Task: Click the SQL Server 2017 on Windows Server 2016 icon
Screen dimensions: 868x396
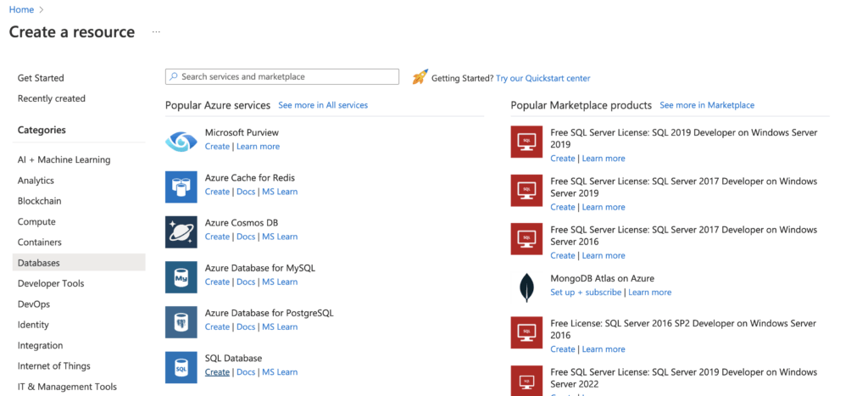Action: (526, 239)
